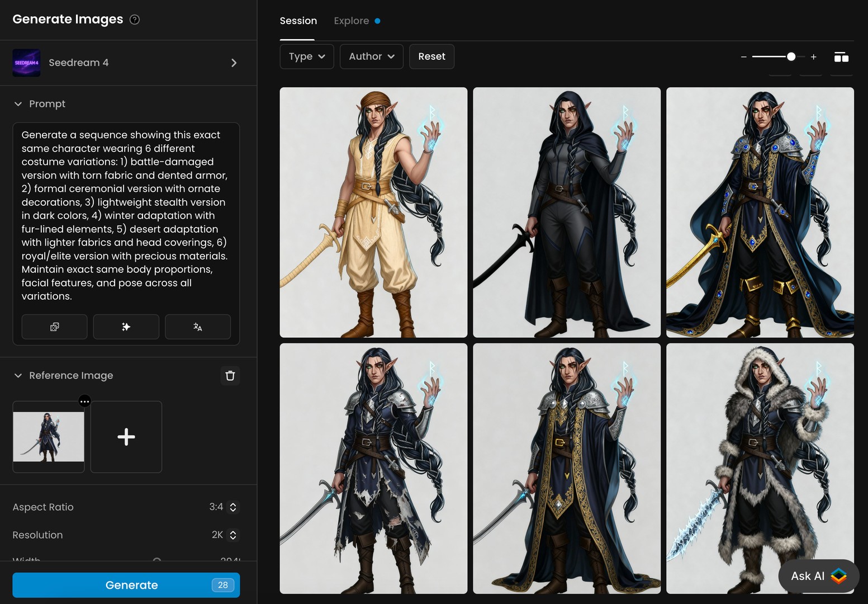Image resolution: width=868 pixels, height=604 pixels.
Task: Open the Ask AI assistant
Action: point(818,575)
